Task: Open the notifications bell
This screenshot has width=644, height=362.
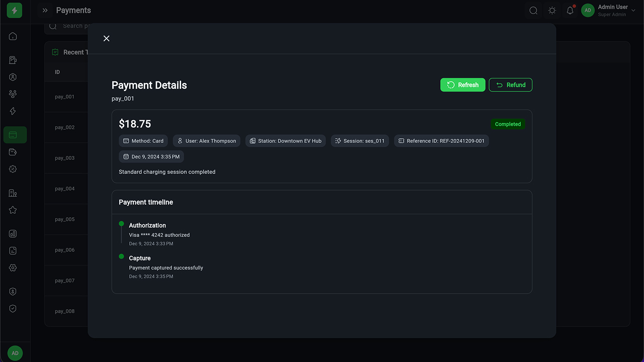Action: [x=570, y=11]
